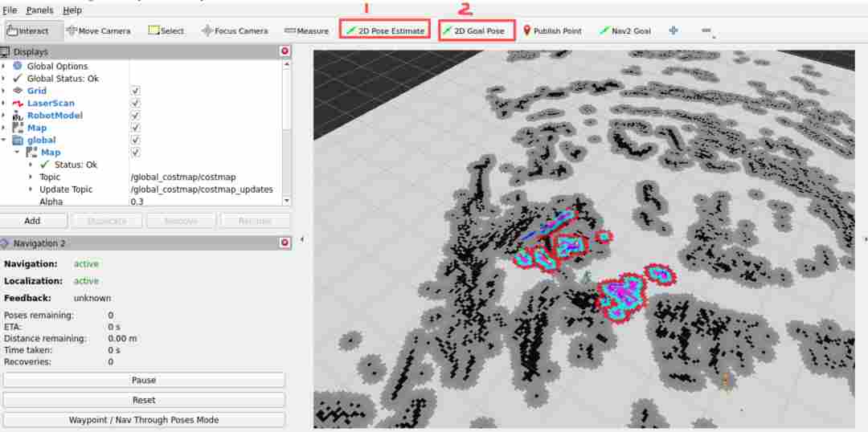Toggle the RobotModel display checkbox

coord(136,115)
